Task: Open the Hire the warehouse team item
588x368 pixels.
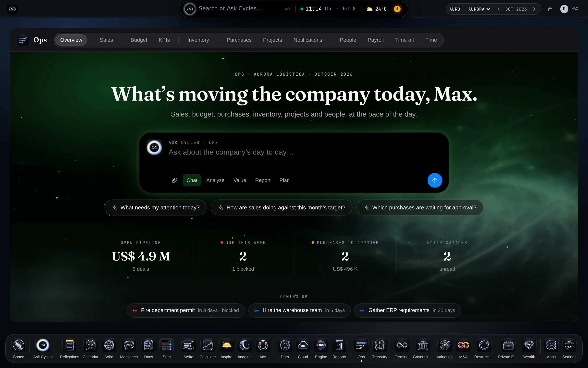Action: (x=299, y=310)
